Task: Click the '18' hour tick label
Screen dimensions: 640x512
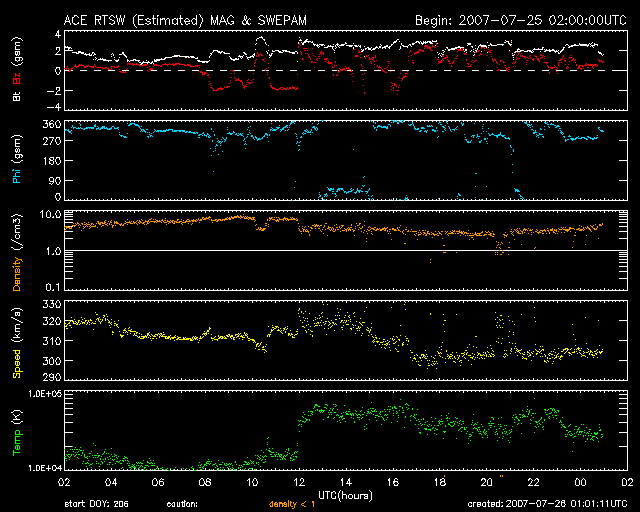Action: click(440, 482)
